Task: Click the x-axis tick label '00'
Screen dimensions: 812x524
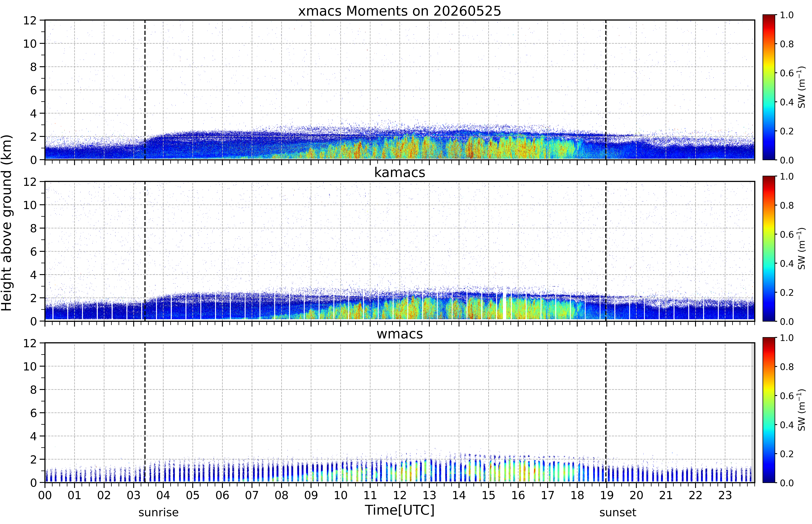Action: (45, 495)
